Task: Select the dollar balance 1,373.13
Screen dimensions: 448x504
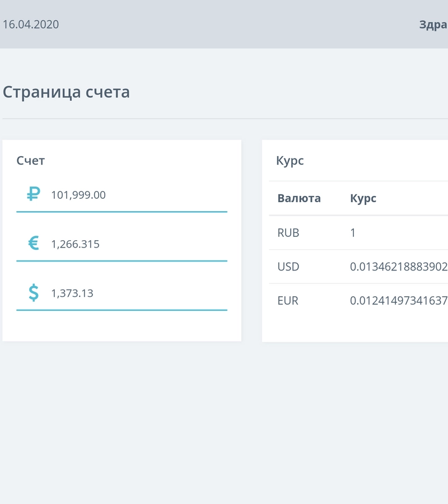Action: (x=72, y=293)
